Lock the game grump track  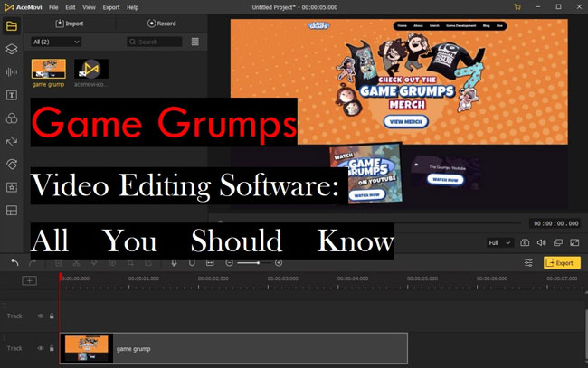[52, 348]
